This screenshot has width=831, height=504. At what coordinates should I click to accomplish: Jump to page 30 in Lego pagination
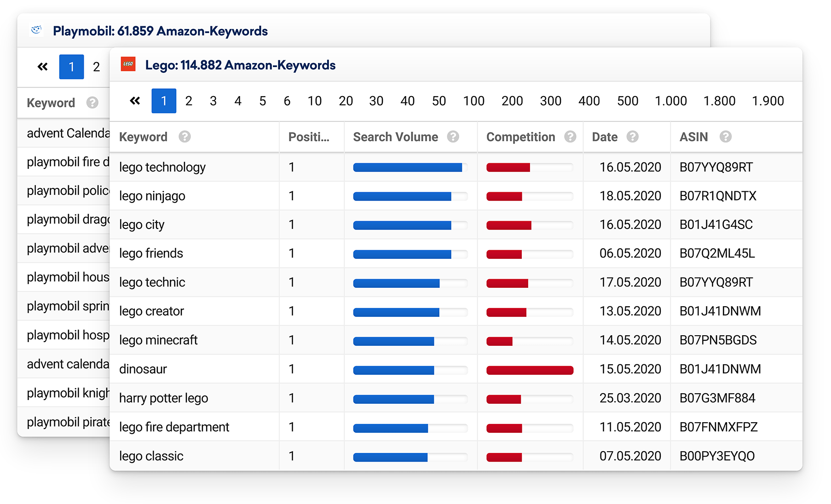click(x=376, y=101)
